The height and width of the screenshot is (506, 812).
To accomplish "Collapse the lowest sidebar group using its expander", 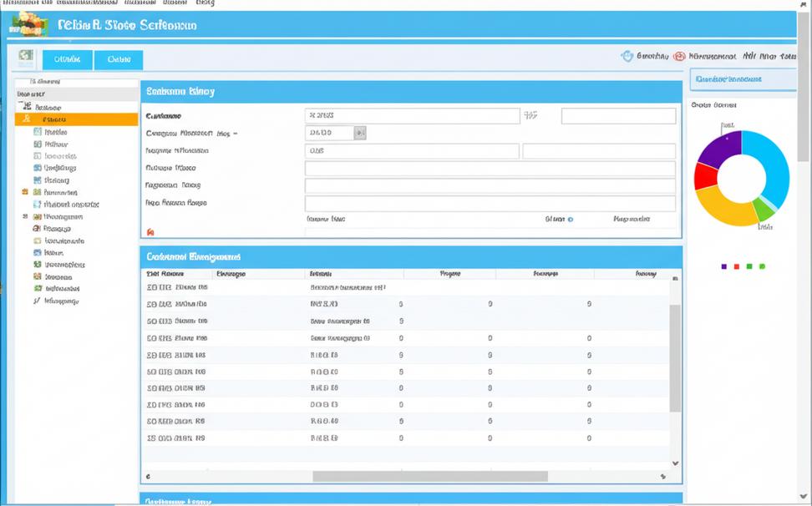I will click(x=26, y=216).
